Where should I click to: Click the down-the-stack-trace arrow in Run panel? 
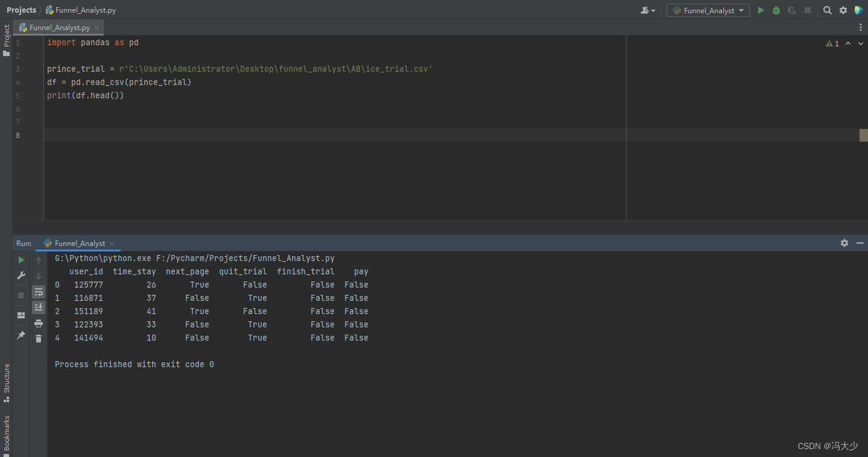39,276
